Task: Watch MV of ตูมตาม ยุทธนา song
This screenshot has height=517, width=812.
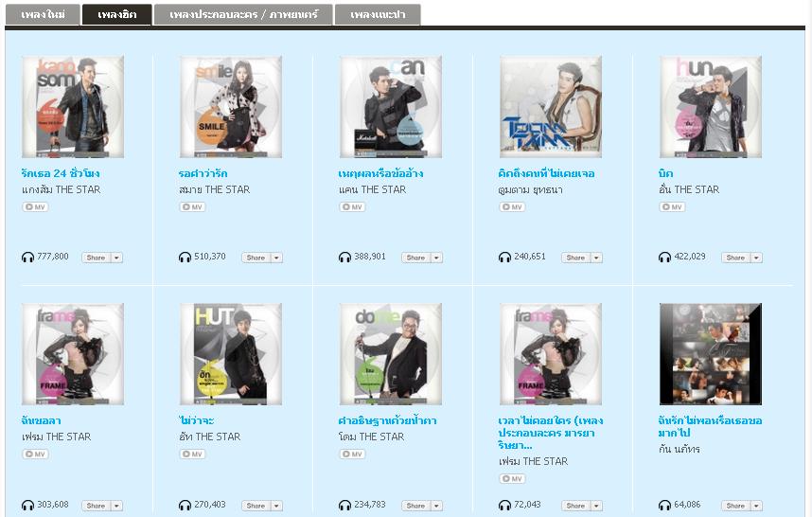Action: tap(513, 207)
